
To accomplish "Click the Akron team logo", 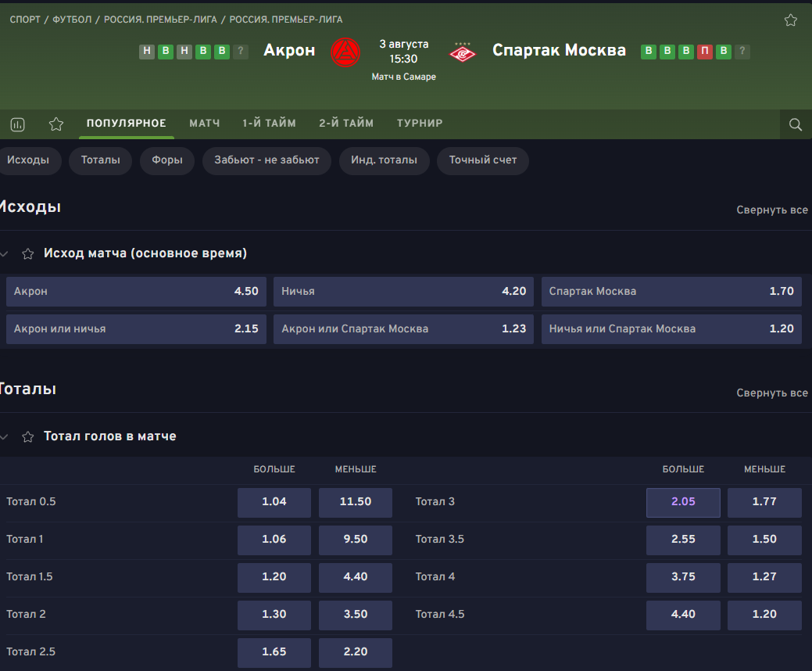I will [345, 52].
